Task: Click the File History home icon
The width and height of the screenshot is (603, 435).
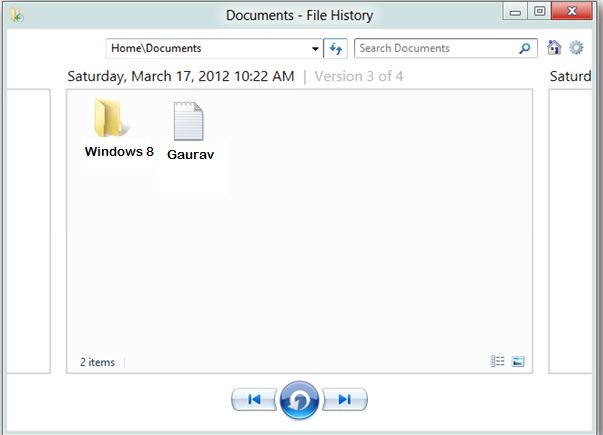Action: [x=554, y=48]
